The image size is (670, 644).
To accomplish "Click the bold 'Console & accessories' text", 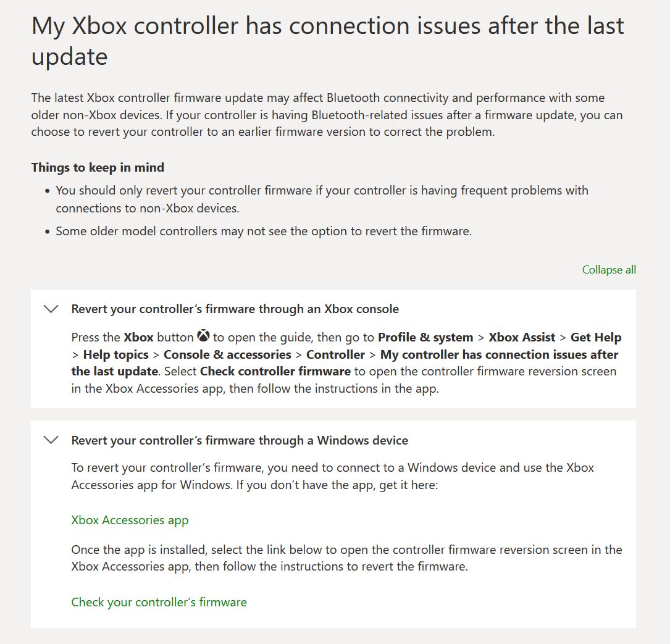I will tap(227, 354).
